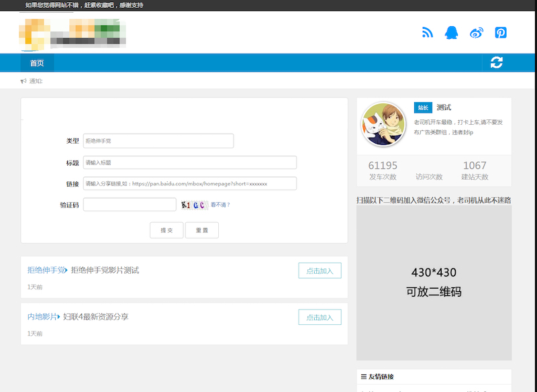
Task: Focus the 链接 share link field
Action: pos(189,183)
